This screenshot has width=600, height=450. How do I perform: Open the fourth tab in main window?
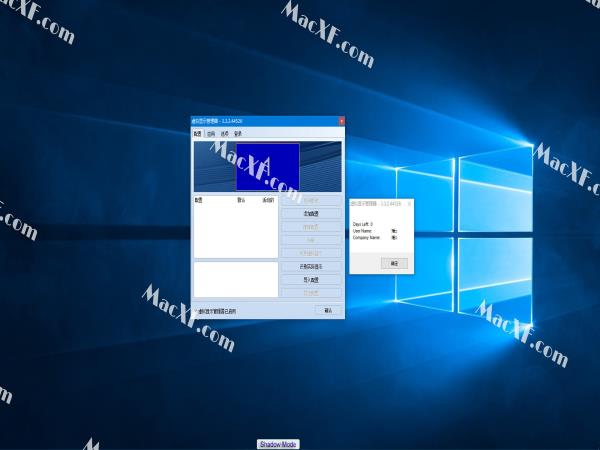point(238,134)
